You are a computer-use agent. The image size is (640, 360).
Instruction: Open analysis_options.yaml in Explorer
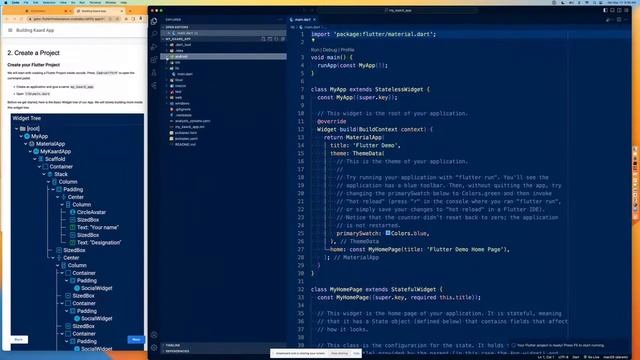[x=223, y=121]
